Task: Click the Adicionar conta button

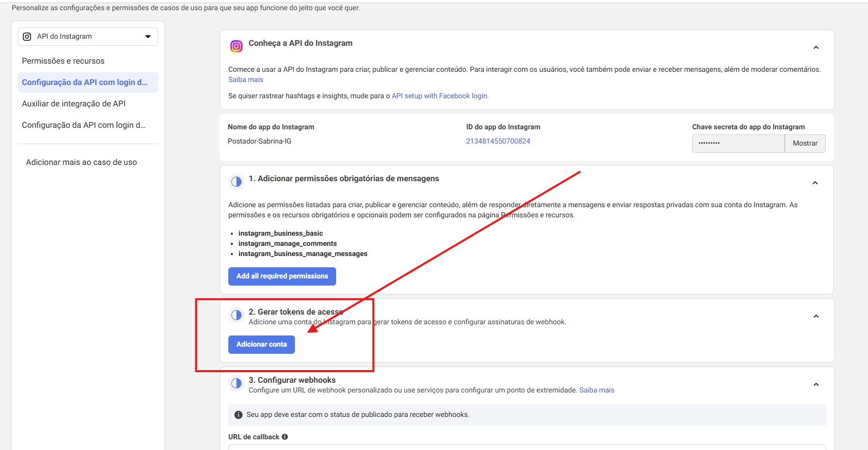Action: pos(261,345)
